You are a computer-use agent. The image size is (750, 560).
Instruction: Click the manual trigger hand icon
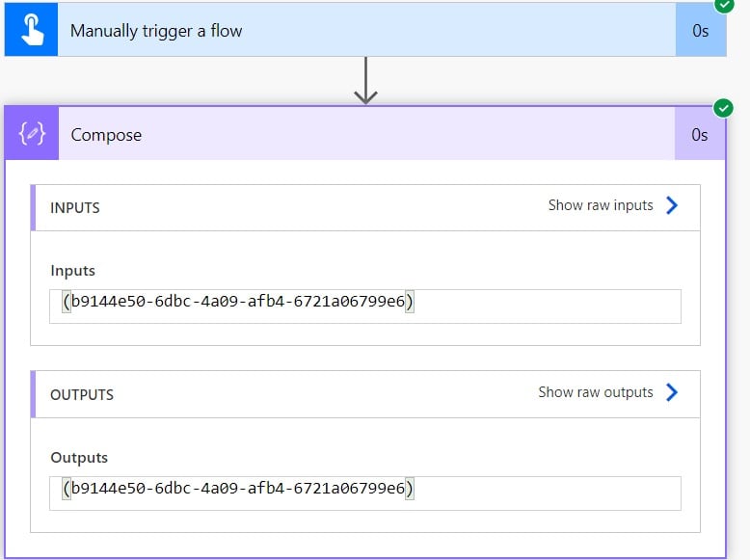32,30
